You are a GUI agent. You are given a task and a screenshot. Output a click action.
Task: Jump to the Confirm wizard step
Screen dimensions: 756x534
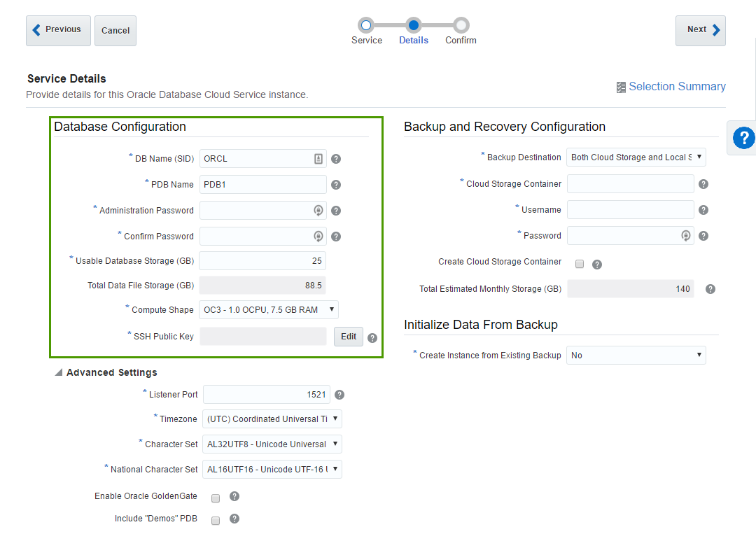461,25
